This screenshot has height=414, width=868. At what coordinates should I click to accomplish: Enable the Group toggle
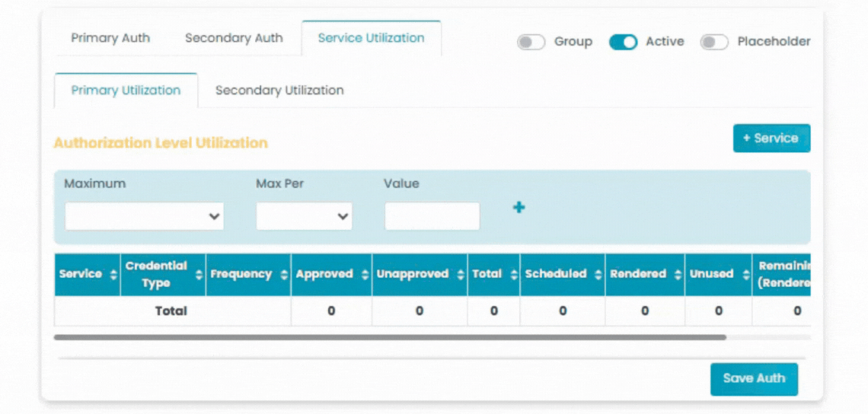(531, 42)
